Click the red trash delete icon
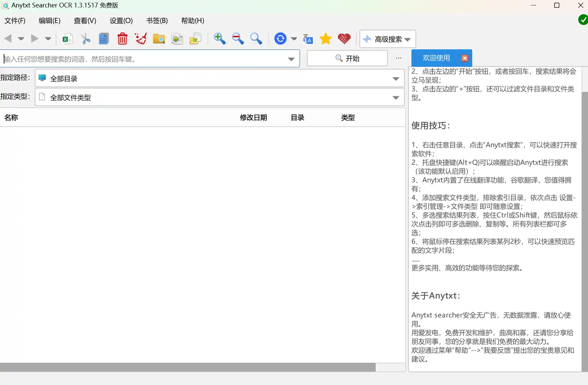588x385 pixels. (x=122, y=39)
